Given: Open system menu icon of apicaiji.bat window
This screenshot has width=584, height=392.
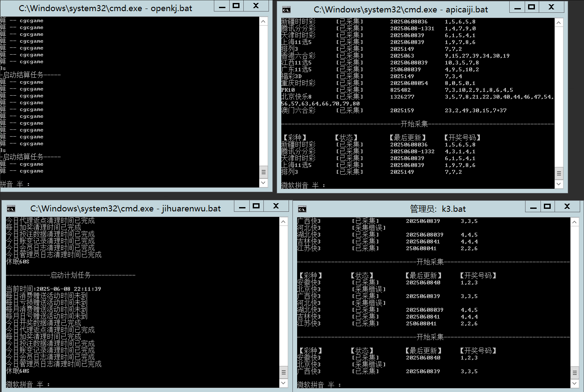Looking at the screenshot, I should (286, 9).
